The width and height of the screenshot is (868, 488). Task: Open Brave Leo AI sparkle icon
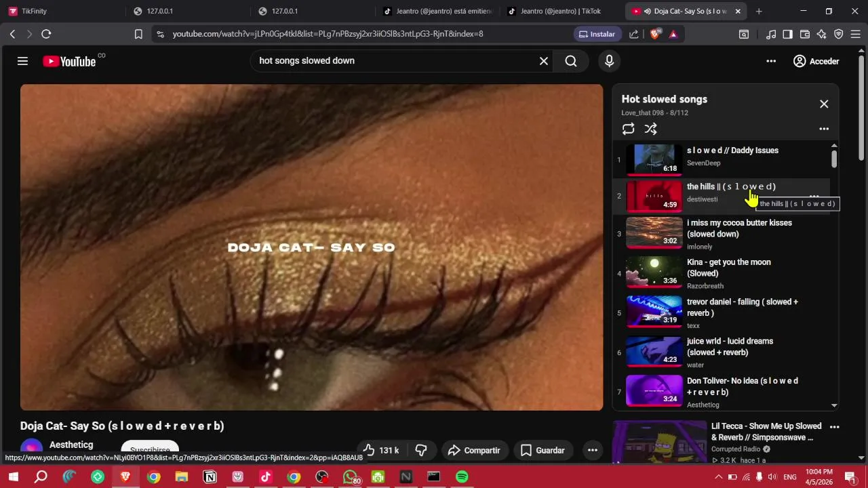822,34
